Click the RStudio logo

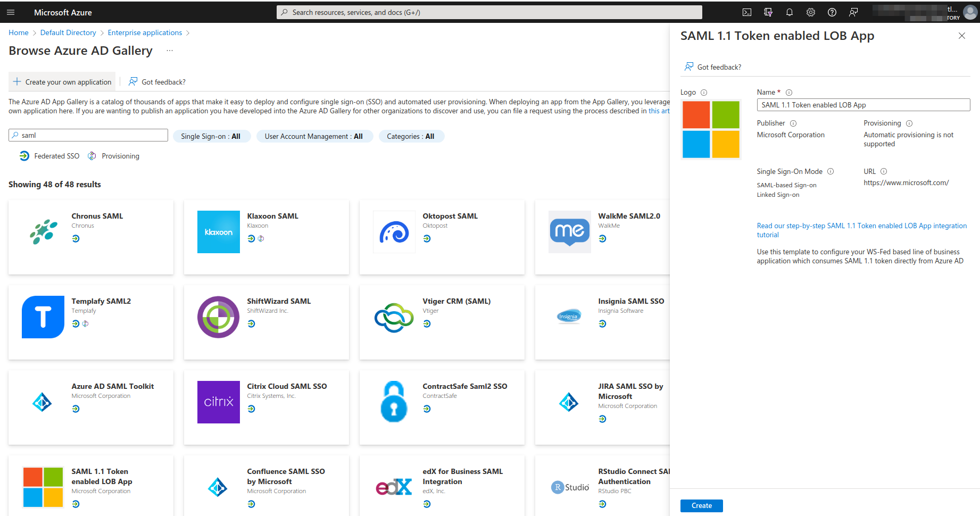coord(570,487)
